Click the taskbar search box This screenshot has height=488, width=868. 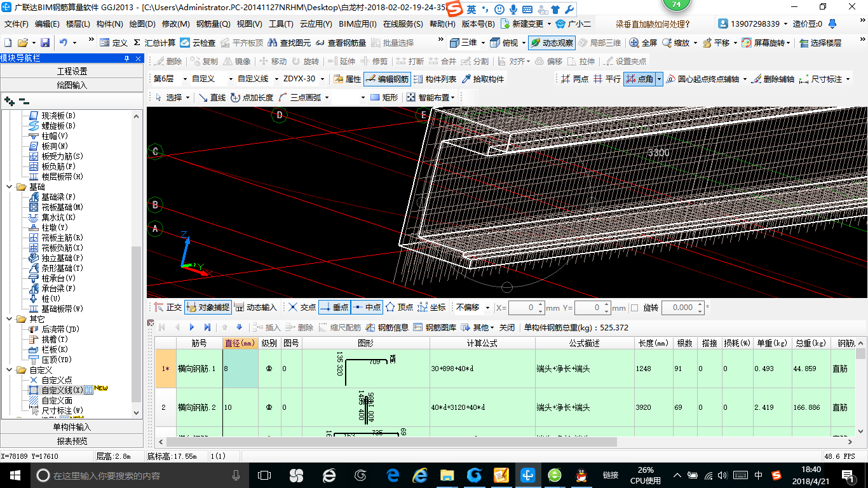click(139, 475)
